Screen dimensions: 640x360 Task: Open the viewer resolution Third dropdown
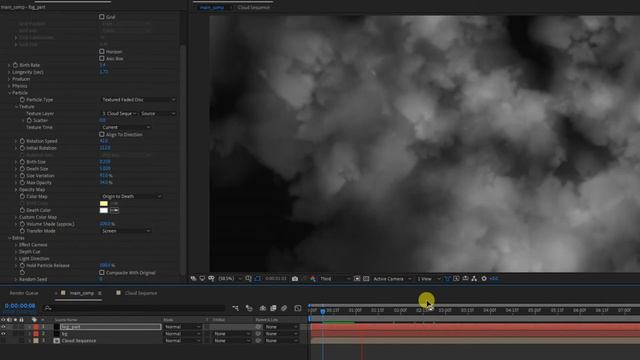click(335, 279)
